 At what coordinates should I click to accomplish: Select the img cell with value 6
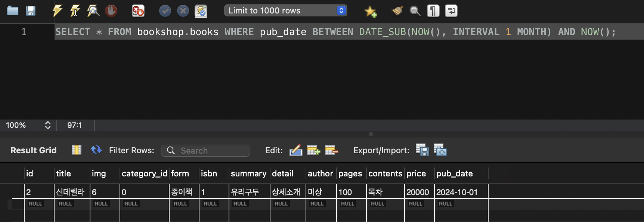click(105, 192)
